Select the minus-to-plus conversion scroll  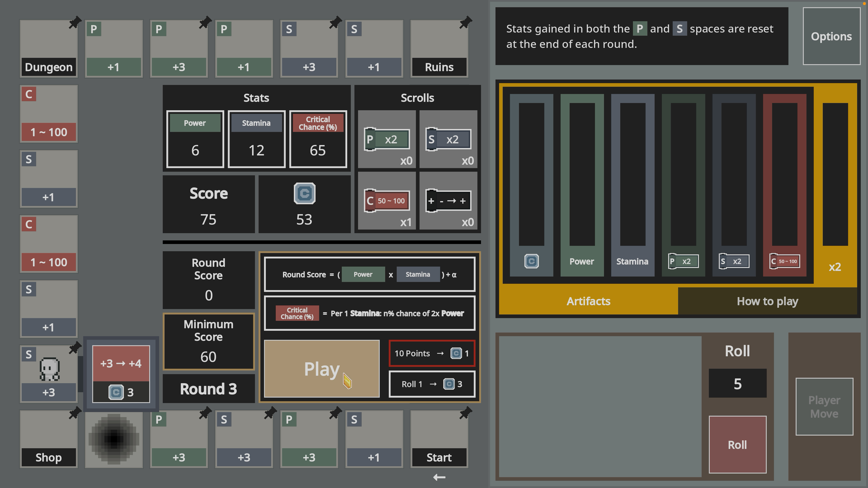(448, 201)
